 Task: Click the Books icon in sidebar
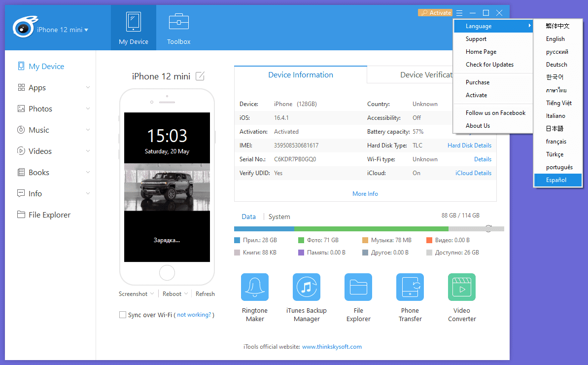(x=21, y=172)
